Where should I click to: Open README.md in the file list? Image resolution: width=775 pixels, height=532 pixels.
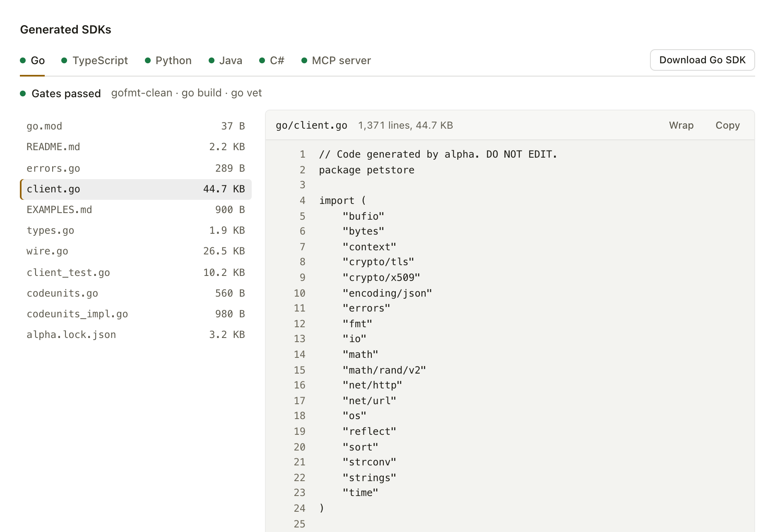pyautogui.click(x=136, y=147)
